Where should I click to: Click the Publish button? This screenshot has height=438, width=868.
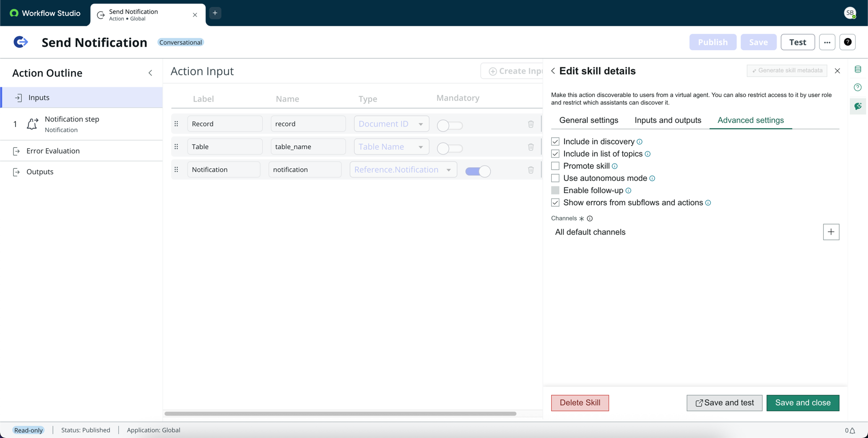click(x=713, y=42)
